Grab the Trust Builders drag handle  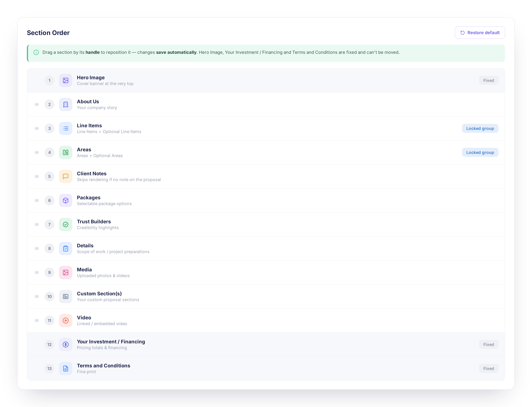37,224
